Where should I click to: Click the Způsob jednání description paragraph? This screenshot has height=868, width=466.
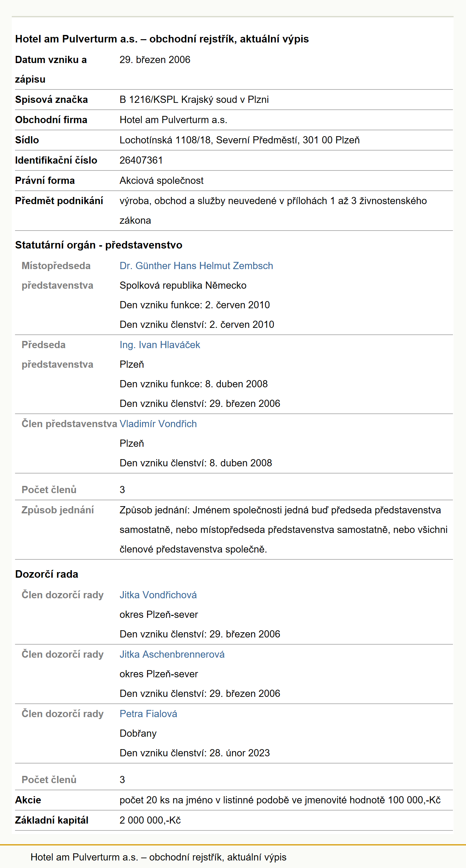(x=284, y=530)
